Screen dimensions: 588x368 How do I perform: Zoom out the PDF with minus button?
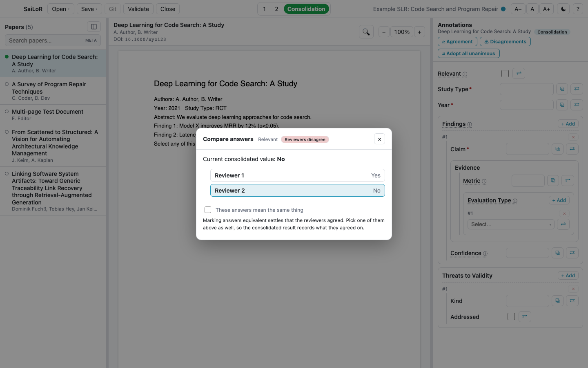(x=384, y=32)
